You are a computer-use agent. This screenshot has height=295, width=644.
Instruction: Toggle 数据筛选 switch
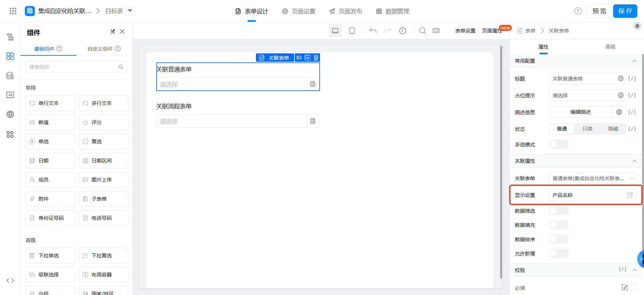tap(558, 211)
